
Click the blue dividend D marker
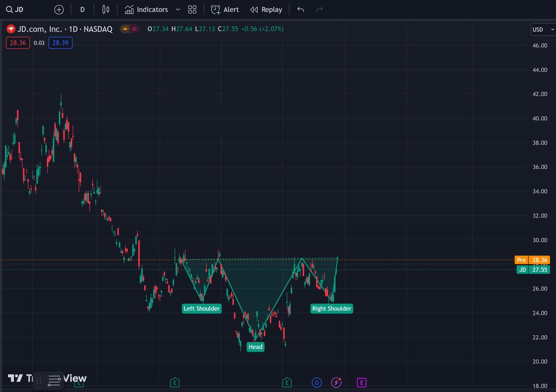coord(316,382)
